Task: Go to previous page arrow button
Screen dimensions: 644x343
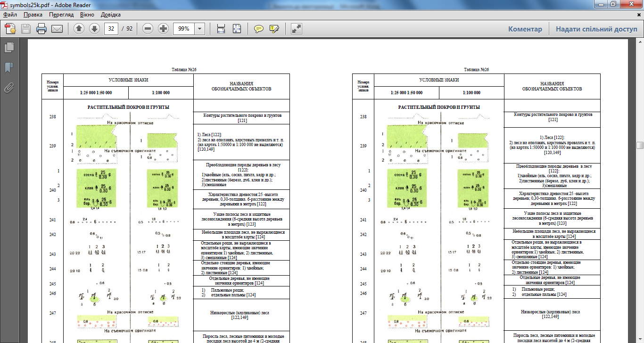Action: [79, 29]
